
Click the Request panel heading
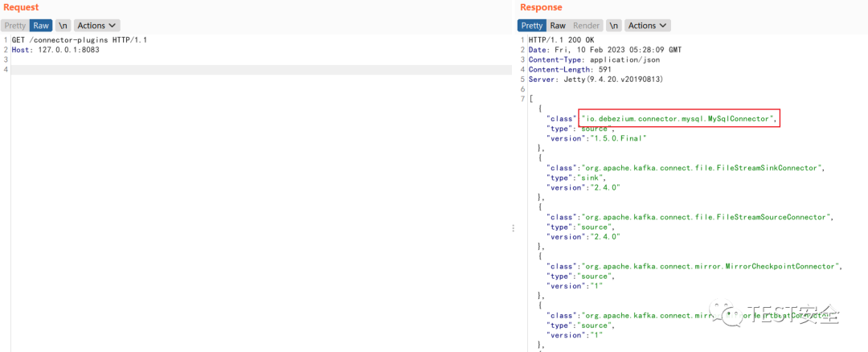pyautogui.click(x=21, y=7)
